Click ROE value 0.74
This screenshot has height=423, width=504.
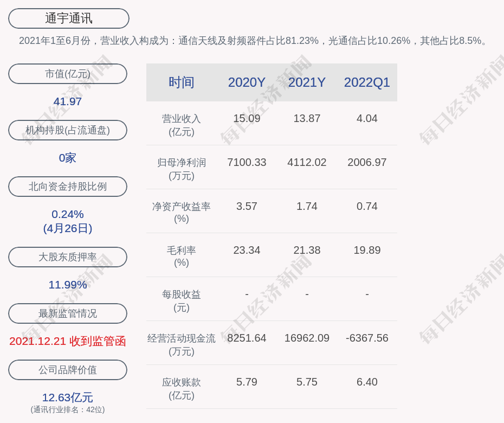coord(367,206)
